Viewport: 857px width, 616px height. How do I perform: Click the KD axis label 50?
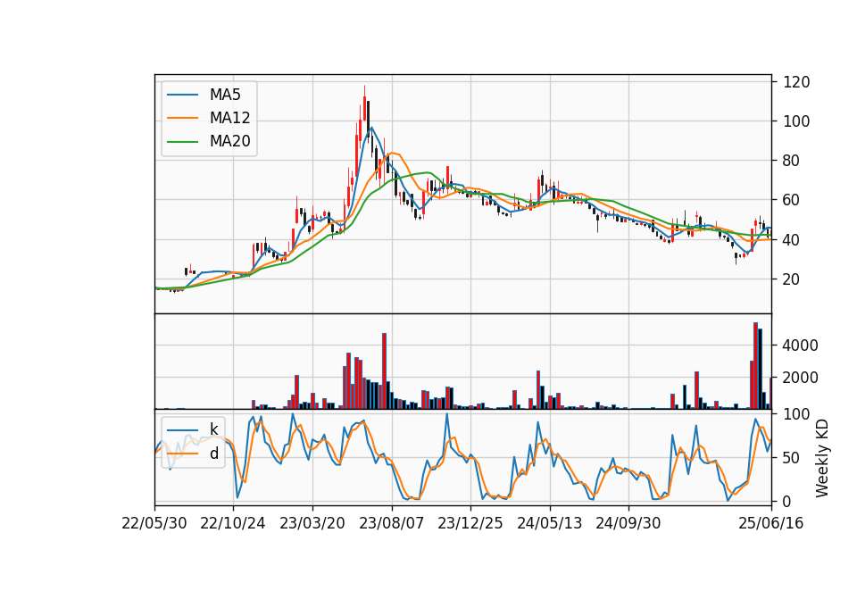(792, 458)
